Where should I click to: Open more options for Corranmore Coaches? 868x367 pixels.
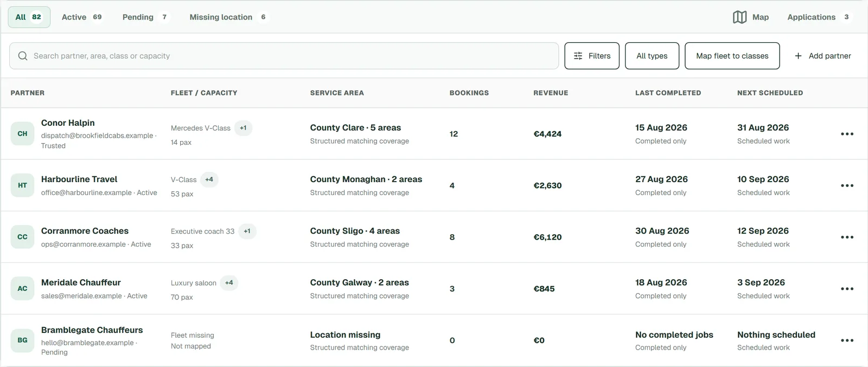pyautogui.click(x=847, y=237)
